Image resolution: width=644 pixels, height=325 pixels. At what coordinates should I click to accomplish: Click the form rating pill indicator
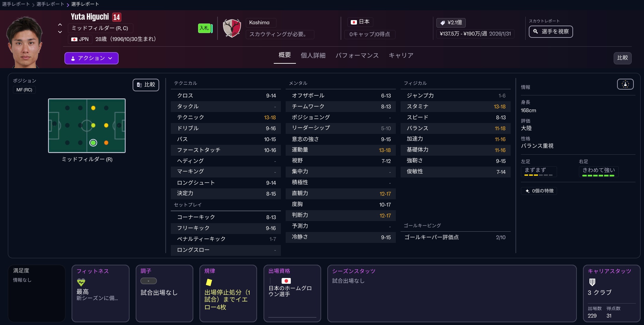click(x=148, y=281)
